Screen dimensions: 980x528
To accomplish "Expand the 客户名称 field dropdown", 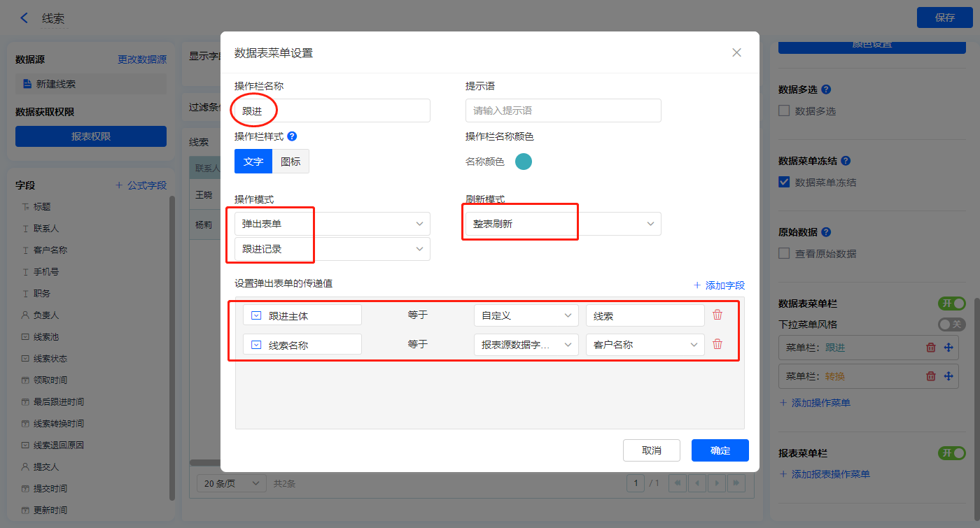I will coord(645,345).
